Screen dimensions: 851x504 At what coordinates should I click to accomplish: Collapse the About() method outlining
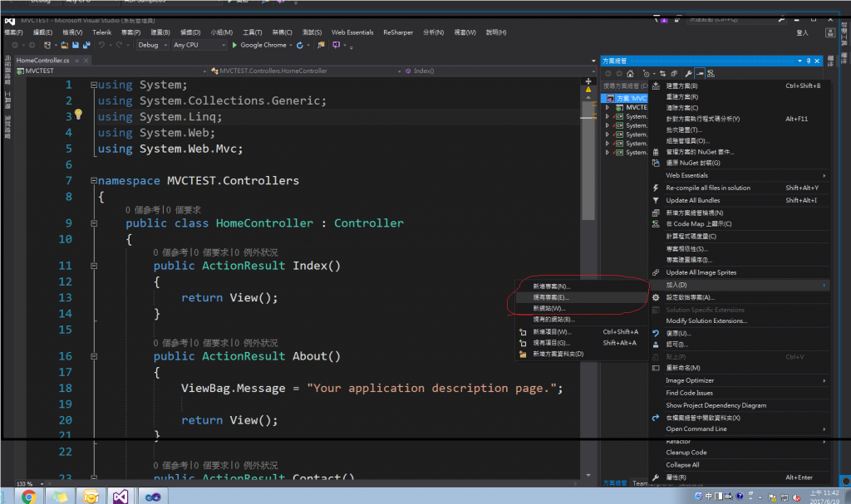point(94,356)
